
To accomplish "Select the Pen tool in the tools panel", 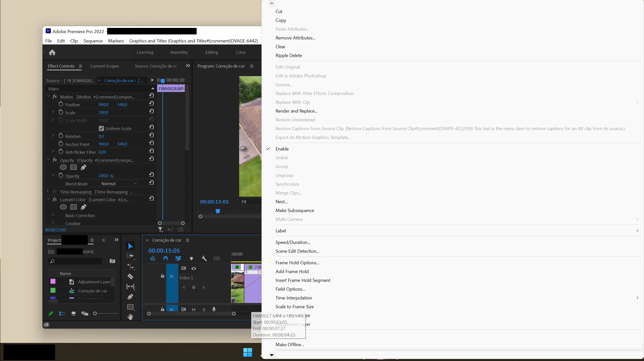I will [130, 297].
